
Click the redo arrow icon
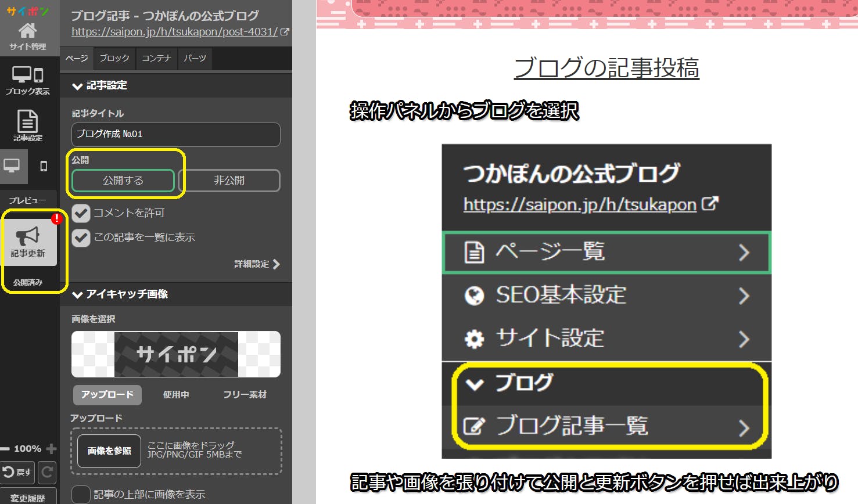[x=46, y=472]
